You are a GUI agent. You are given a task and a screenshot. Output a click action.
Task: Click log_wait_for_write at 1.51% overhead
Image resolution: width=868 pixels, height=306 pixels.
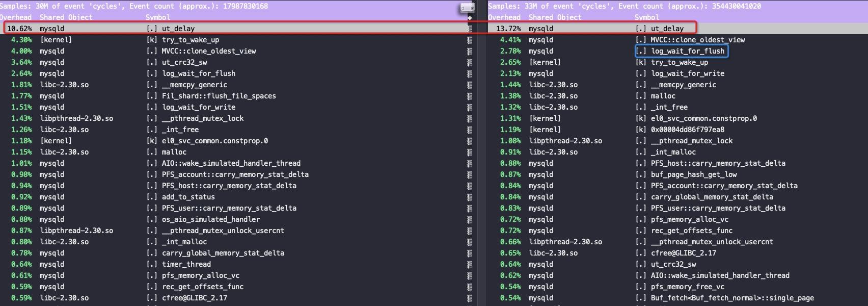click(199, 107)
